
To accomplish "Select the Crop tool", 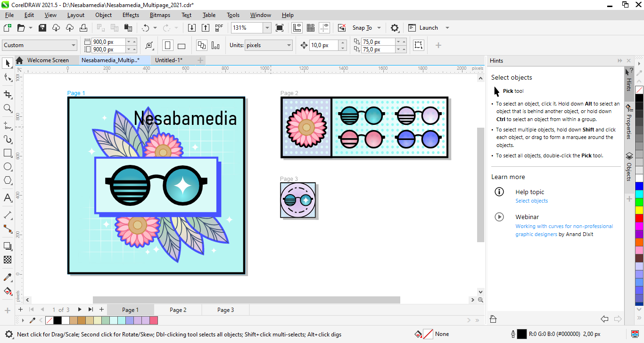I will tap(8, 94).
